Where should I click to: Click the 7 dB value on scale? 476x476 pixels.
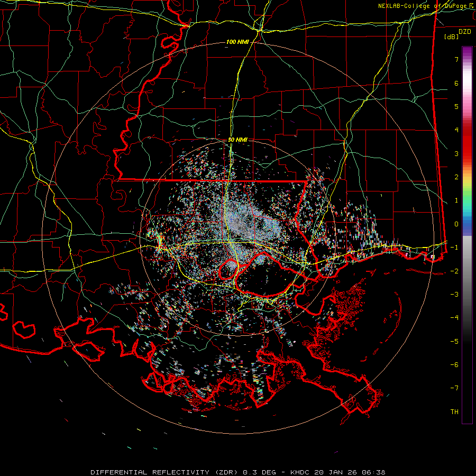(456, 59)
